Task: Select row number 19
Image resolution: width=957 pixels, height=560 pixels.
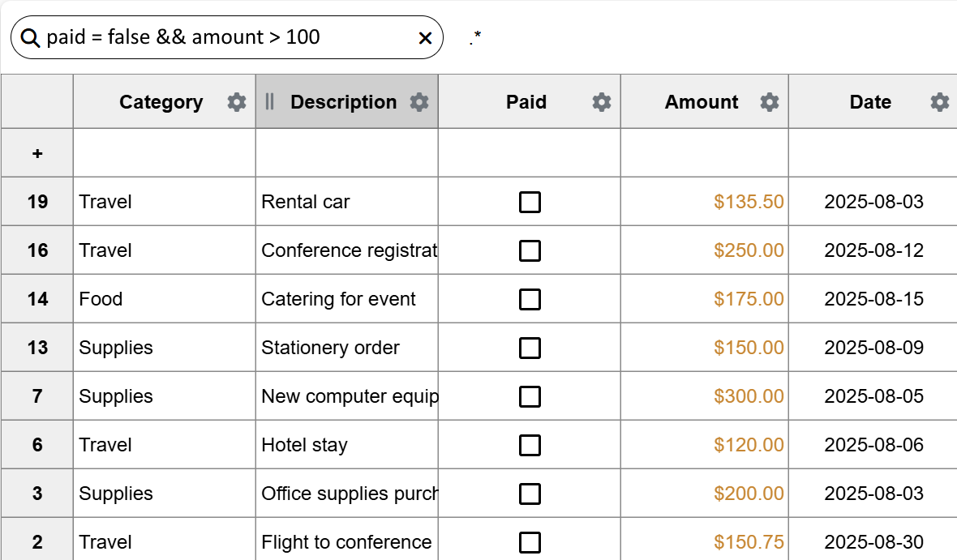Action: pyautogui.click(x=37, y=202)
